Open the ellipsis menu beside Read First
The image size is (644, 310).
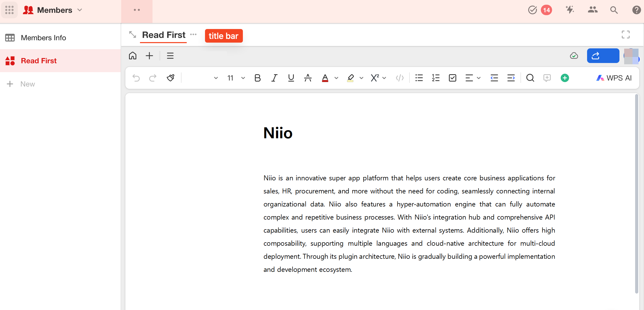[x=193, y=35]
